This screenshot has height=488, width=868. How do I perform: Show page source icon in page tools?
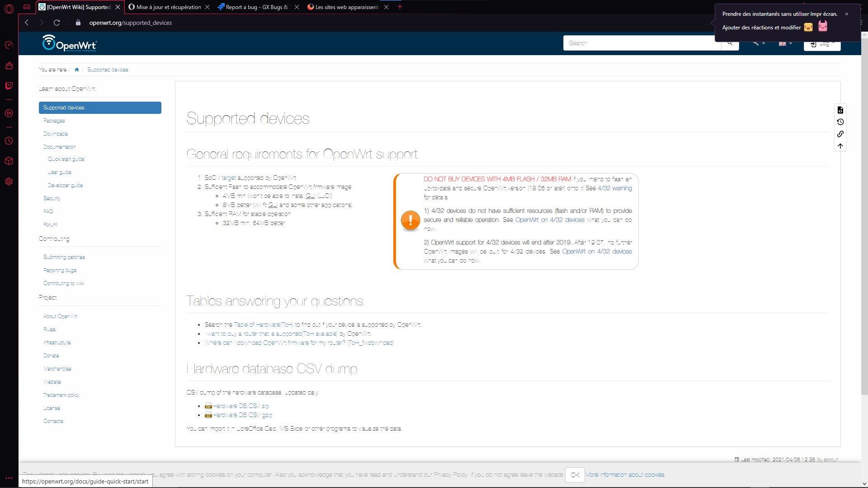tap(840, 110)
